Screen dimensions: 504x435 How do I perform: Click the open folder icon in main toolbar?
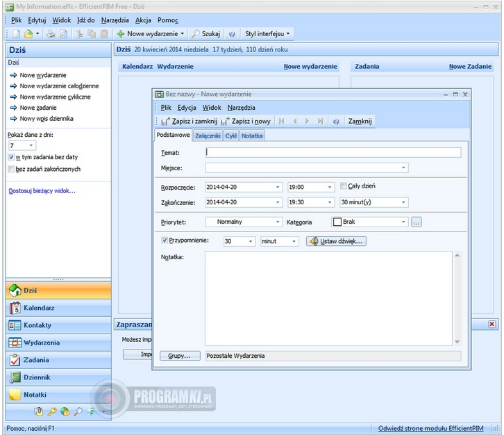tap(28, 34)
